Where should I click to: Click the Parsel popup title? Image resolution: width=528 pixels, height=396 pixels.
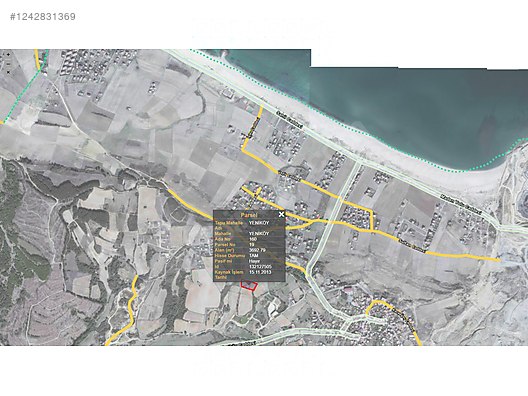click(249, 215)
